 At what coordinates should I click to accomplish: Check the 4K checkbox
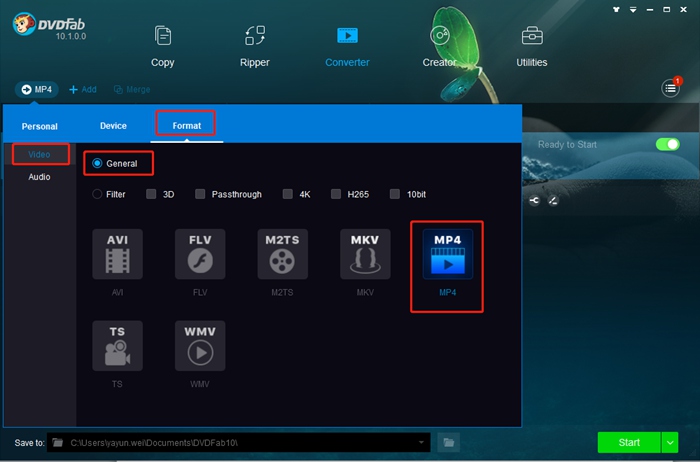(288, 194)
